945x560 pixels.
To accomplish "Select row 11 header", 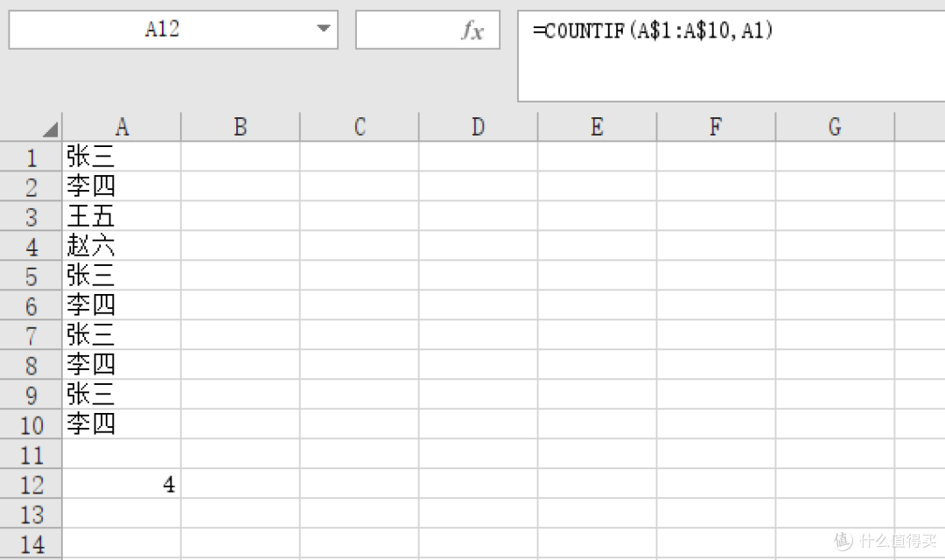I will [x=31, y=454].
